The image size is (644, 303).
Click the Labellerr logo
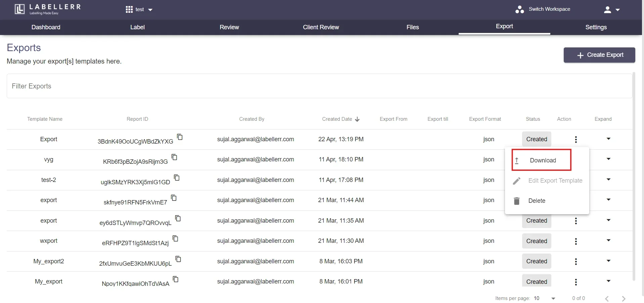click(48, 9)
